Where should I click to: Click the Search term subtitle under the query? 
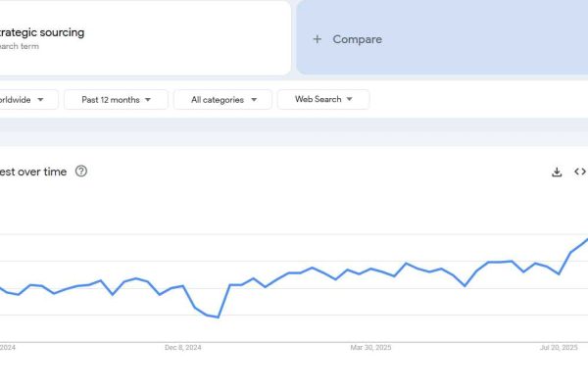point(20,46)
